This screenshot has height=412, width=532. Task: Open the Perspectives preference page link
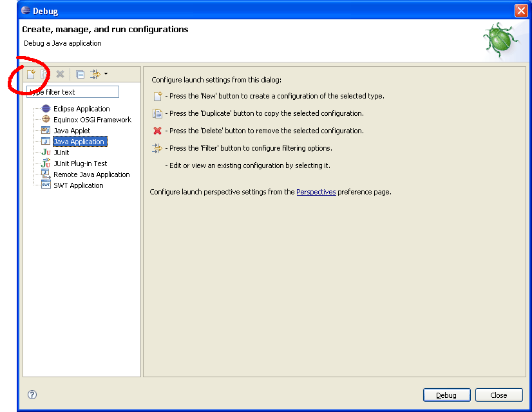coord(316,192)
